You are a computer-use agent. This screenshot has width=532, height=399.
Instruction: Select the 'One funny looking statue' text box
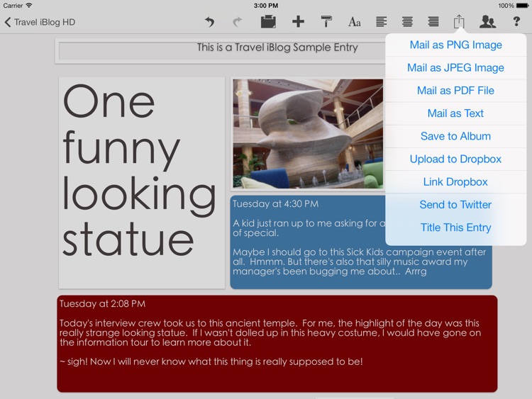(141, 183)
